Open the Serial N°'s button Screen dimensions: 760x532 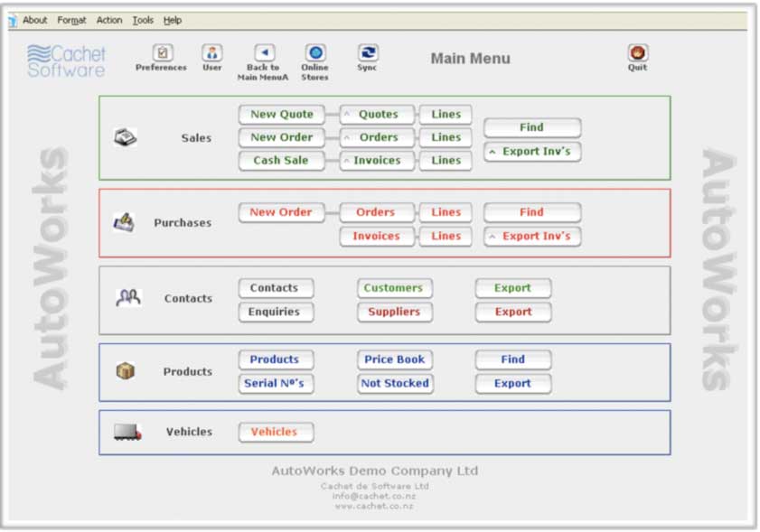[x=276, y=383]
